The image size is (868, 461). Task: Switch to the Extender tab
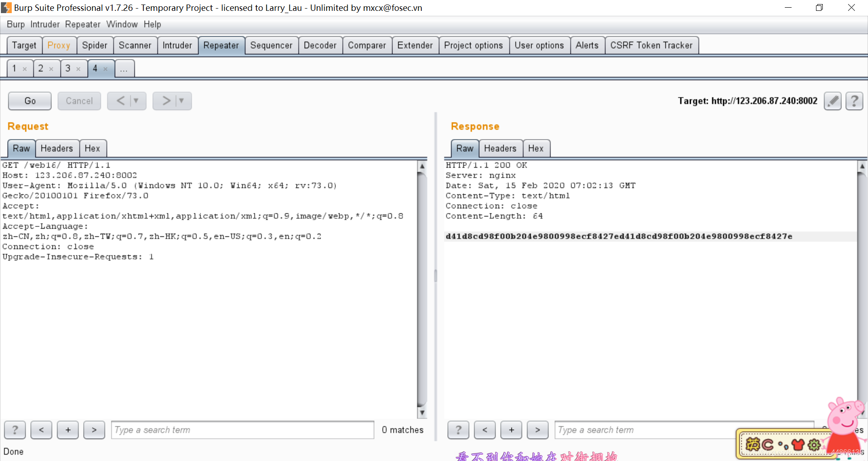415,45
